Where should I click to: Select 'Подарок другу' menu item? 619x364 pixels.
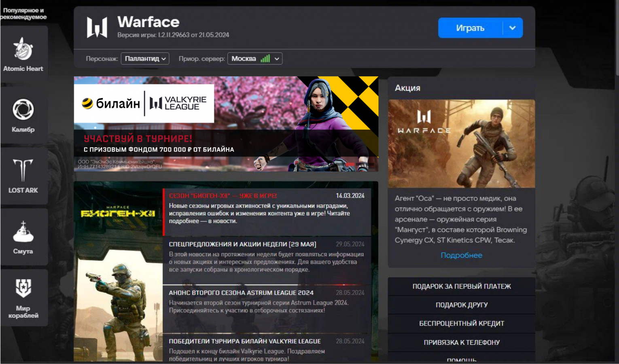(x=462, y=305)
